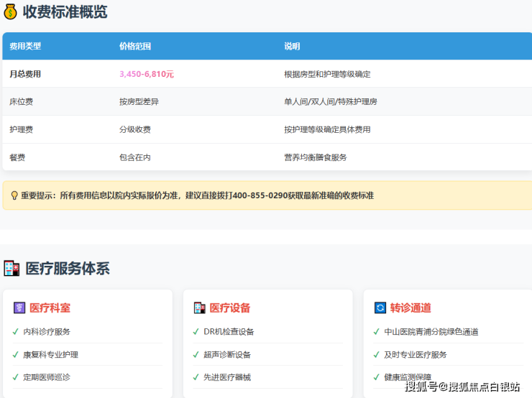532x398 pixels.
Task: Click the blue refresh icon beside 转诊通道
Action: point(380,308)
